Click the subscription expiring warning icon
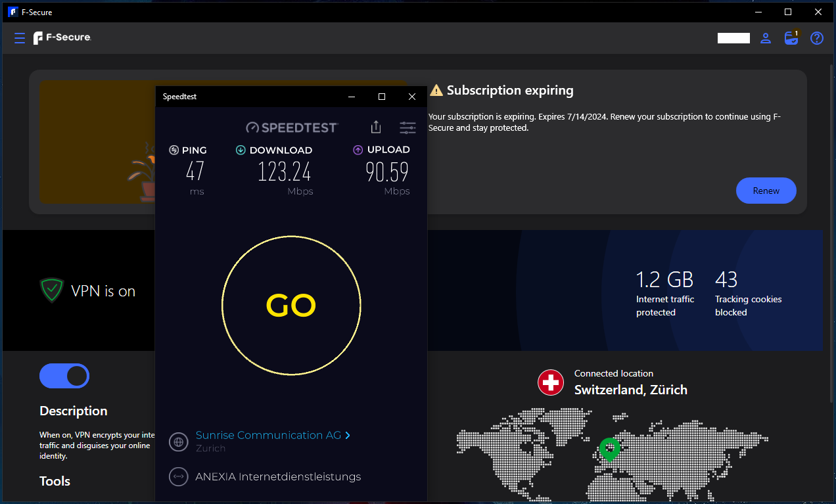836x504 pixels. click(x=436, y=91)
